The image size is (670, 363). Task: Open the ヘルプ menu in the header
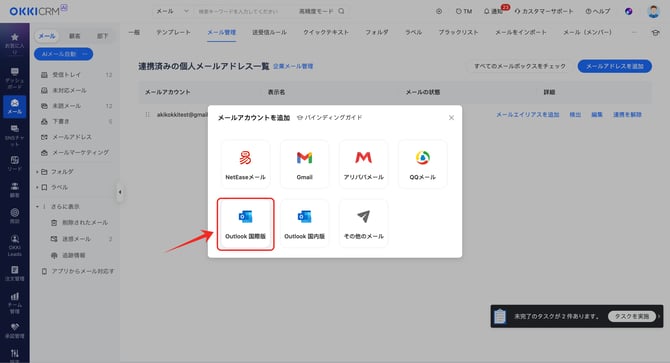(x=597, y=11)
